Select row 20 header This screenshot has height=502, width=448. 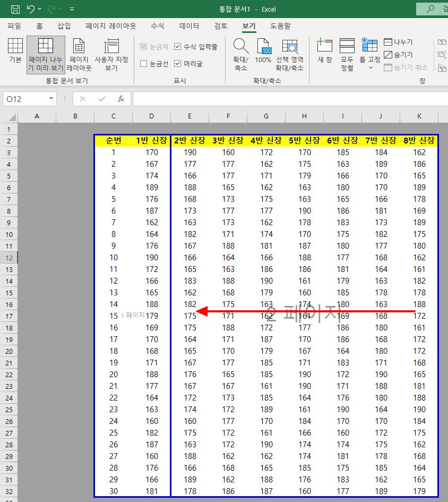[9, 351]
